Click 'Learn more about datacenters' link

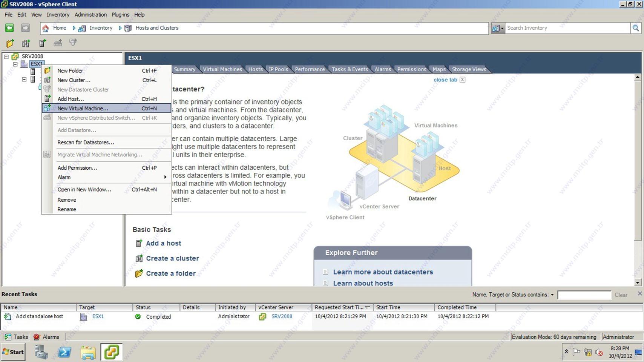point(383,272)
